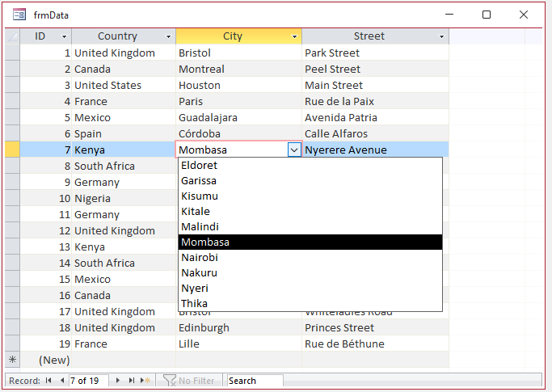
Task: Click the Search box in navigation bar
Action: pos(255,381)
